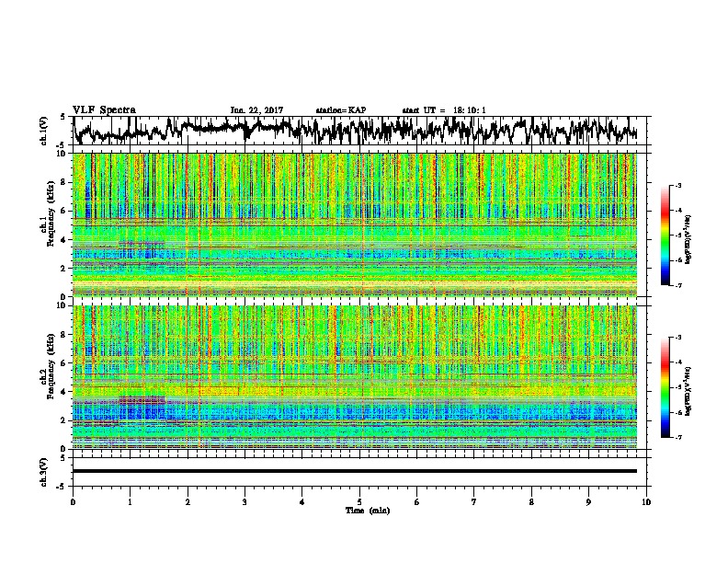Click the "-7" label on ch.1 colorbar

tap(677, 285)
